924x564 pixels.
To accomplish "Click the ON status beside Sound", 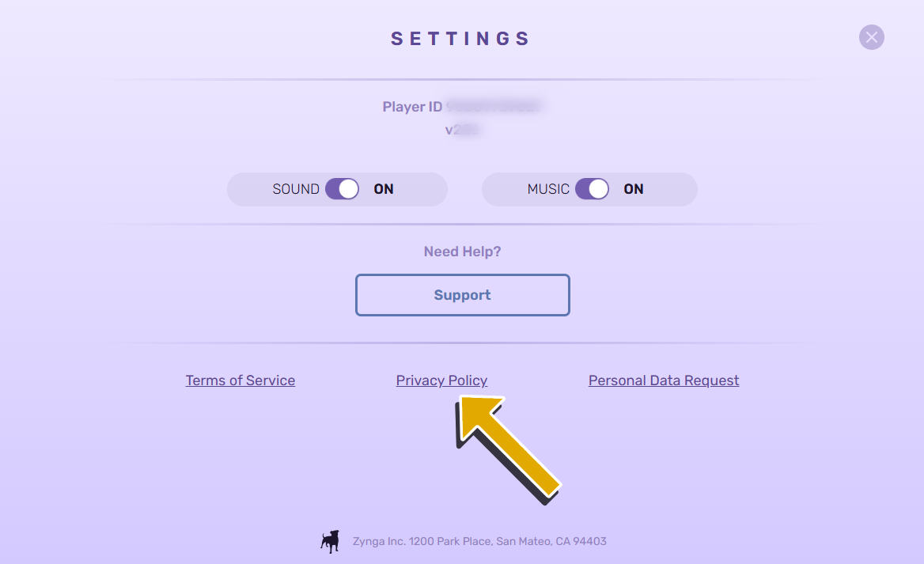I will [x=384, y=189].
